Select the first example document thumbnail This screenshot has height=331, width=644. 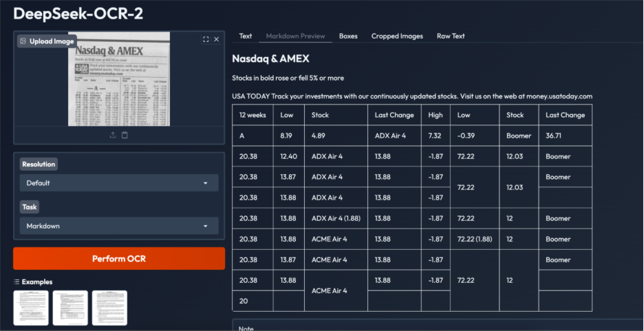coord(31,308)
